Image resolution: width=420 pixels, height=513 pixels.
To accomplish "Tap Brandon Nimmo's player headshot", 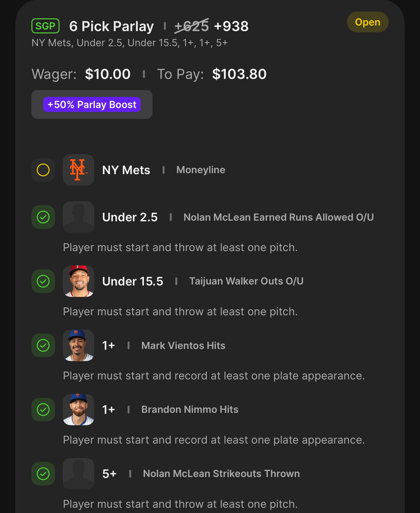I will [x=78, y=410].
